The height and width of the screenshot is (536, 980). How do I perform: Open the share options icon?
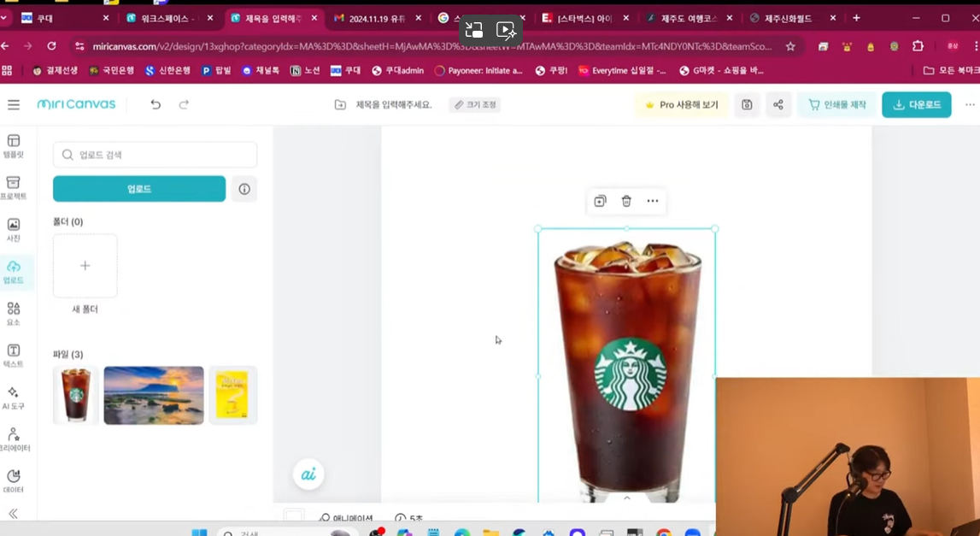coord(778,104)
